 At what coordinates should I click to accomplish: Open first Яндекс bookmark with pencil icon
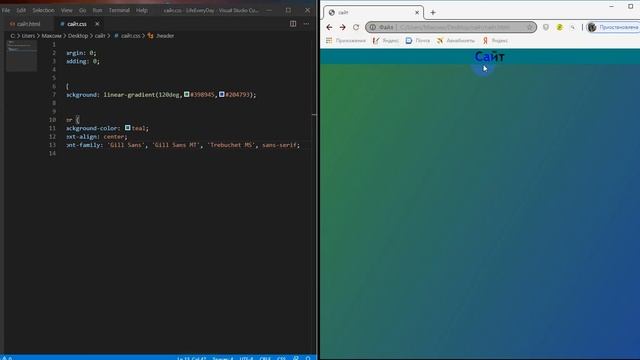386,41
